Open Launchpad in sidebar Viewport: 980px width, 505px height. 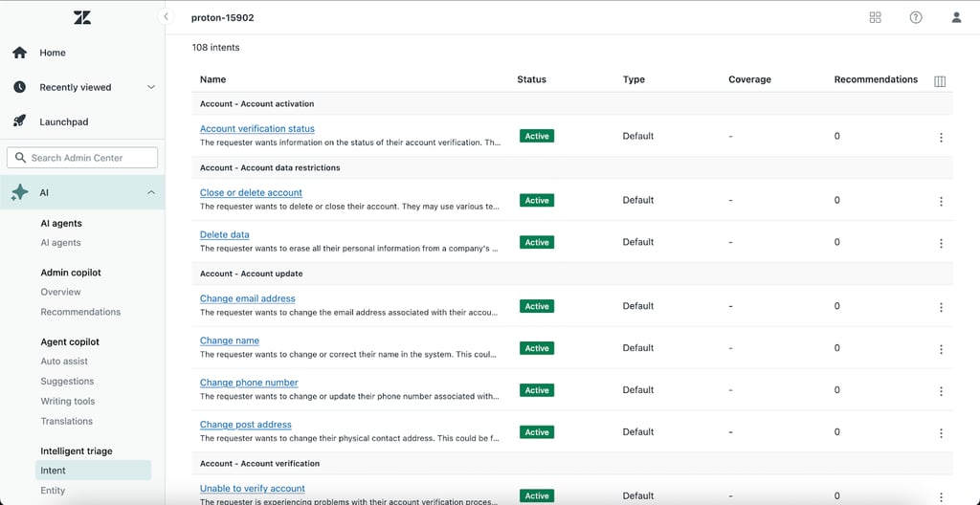click(64, 121)
